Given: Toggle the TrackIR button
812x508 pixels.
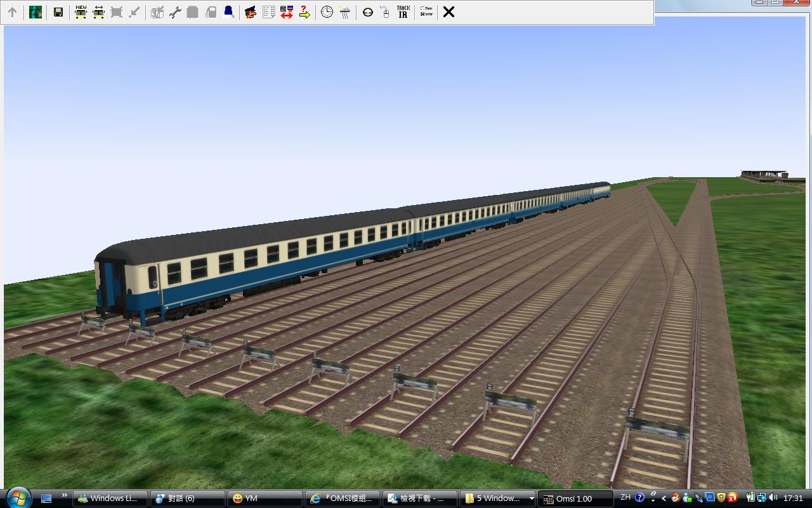Looking at the screenshot, I should point(403,12).
